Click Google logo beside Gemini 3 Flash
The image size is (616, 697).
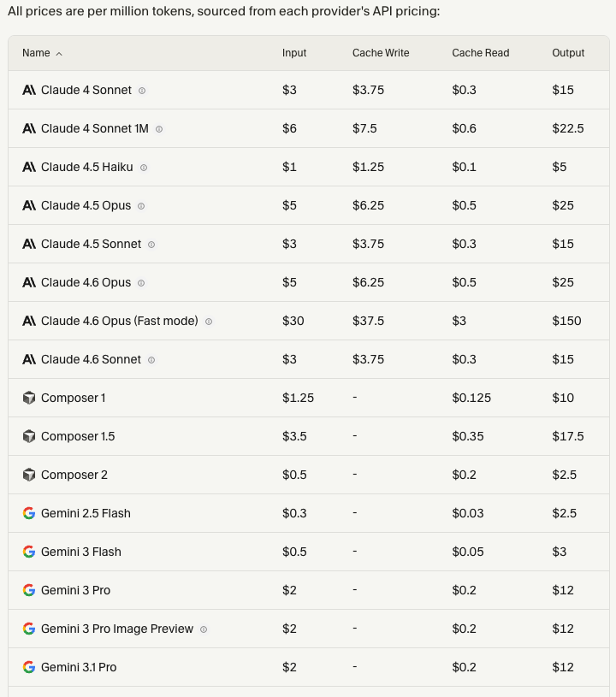click(29, 552)
